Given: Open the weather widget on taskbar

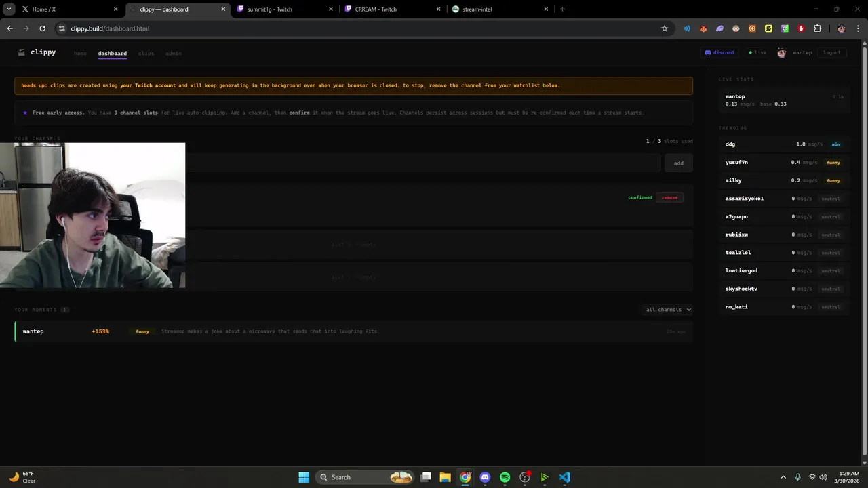Looking at the screenshot, I should (x=22, y=477).
